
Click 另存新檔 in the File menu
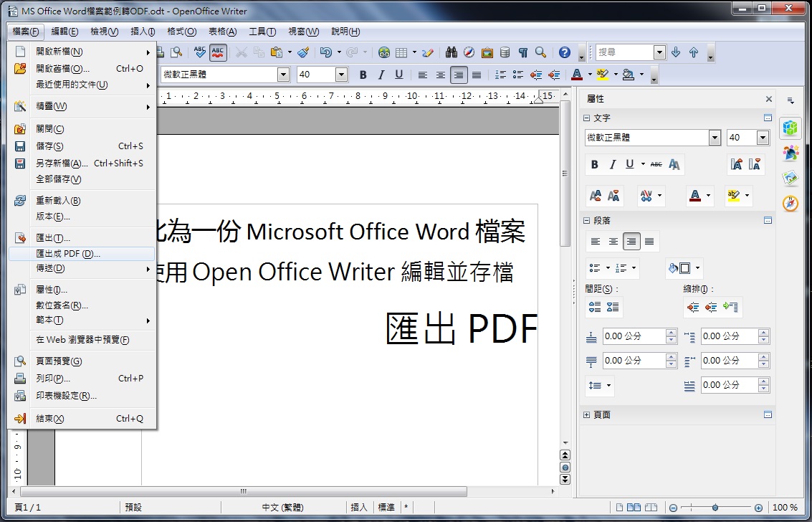click(x=62, y=163)
